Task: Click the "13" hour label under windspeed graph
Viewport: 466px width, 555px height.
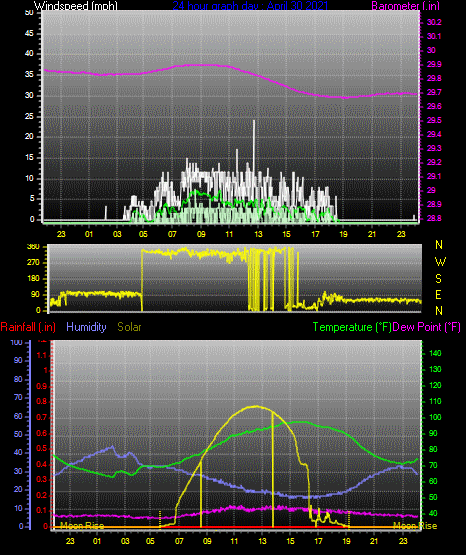Action: click(x=258, y=234)
